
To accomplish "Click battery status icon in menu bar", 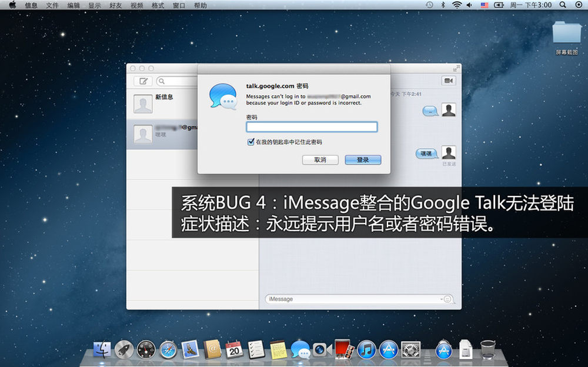I will tap(499, 5).
